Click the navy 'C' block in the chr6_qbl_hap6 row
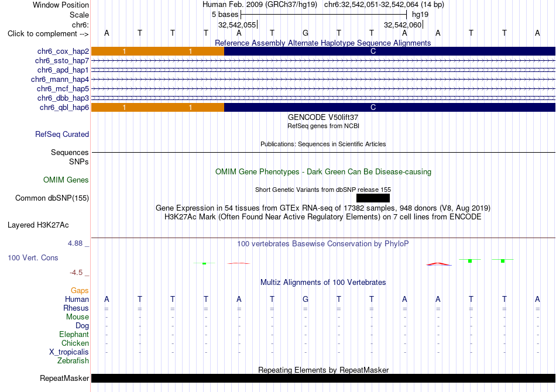 [390, 107]
